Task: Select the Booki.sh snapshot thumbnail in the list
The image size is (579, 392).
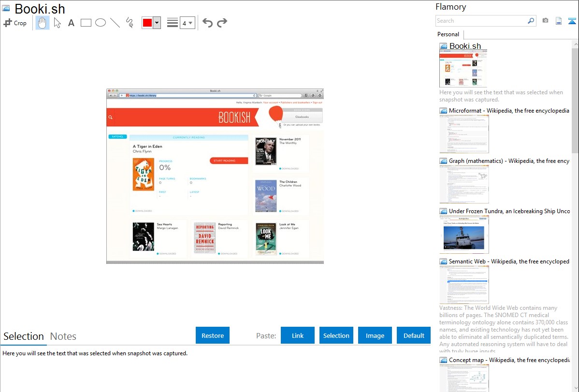Action: tap(463, 69)
